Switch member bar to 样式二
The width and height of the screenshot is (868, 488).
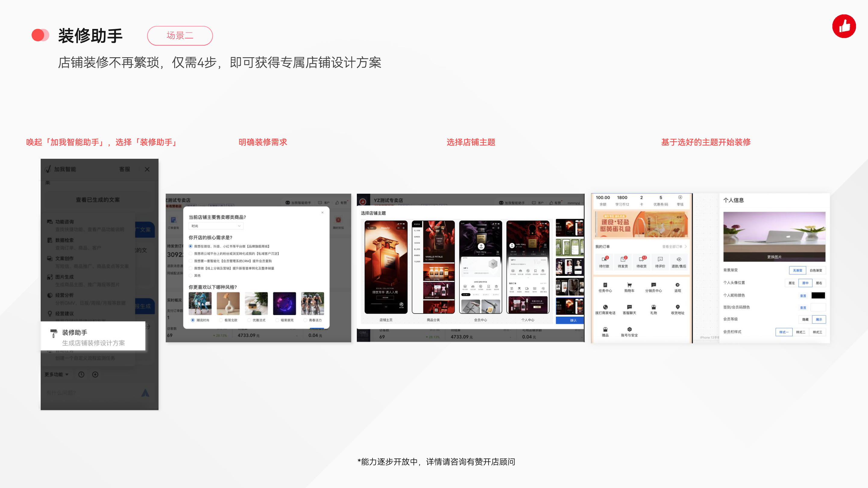[x=800, y=332]
